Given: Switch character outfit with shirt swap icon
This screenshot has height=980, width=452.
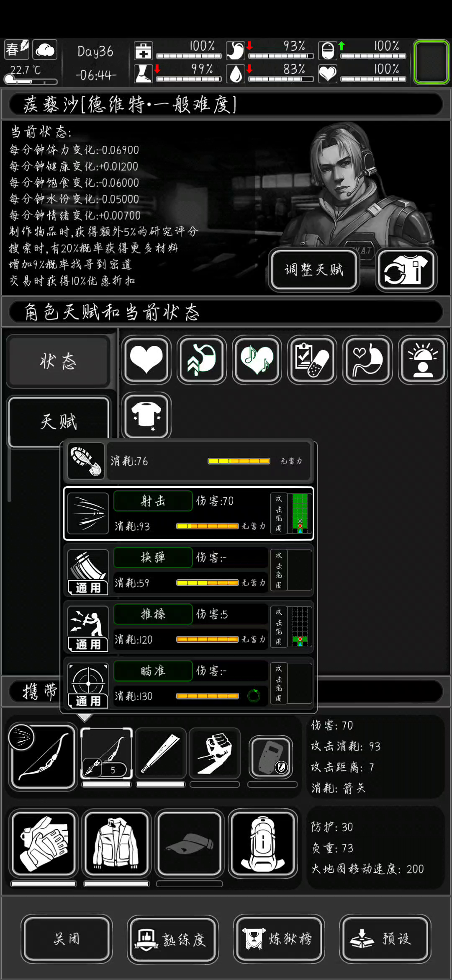Looking at the screenshot, I should coord(406,270).
